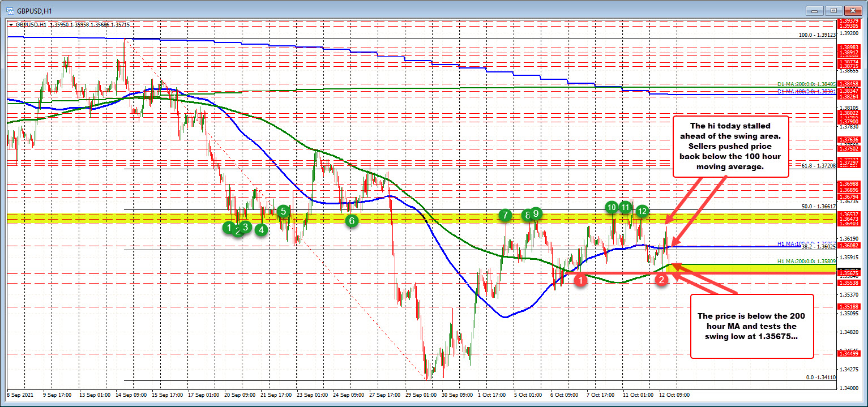The height and width of the screenshot is (407, 868).
Task: Select green circle marker number 4
Action: point(261,230)
